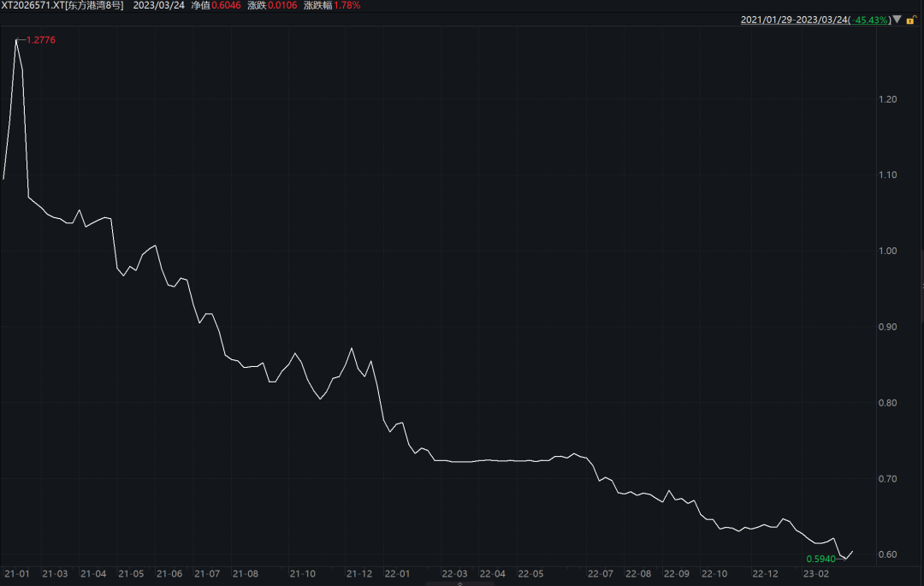
Task: Click the 涨跌 value 0.0106
Action: click(x=282, y=5)
